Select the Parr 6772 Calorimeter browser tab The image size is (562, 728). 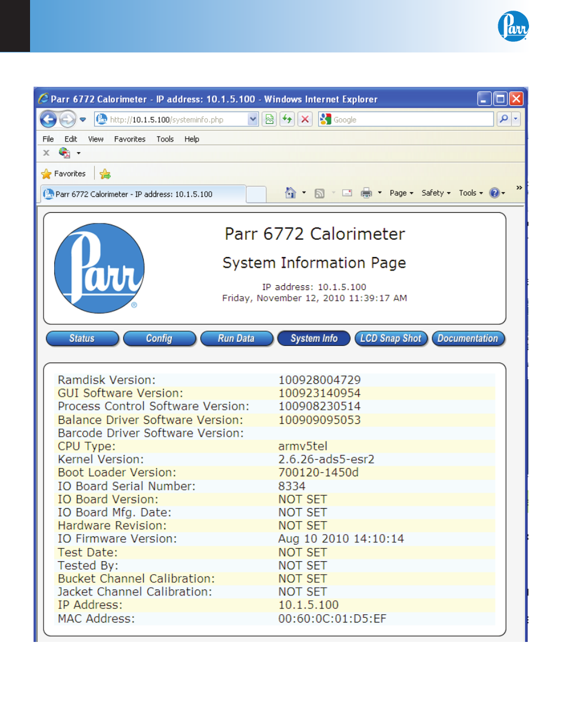(x=143, y=194)
